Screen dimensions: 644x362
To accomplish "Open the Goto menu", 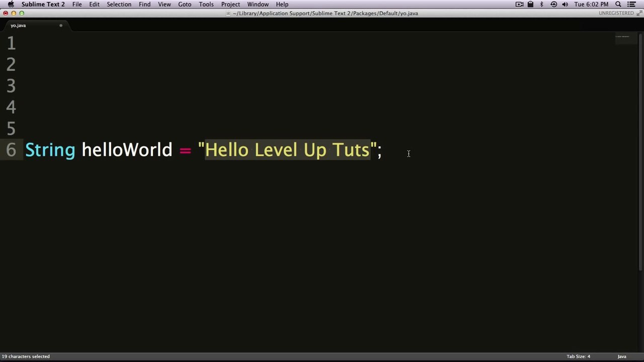I will click(185, 4).
